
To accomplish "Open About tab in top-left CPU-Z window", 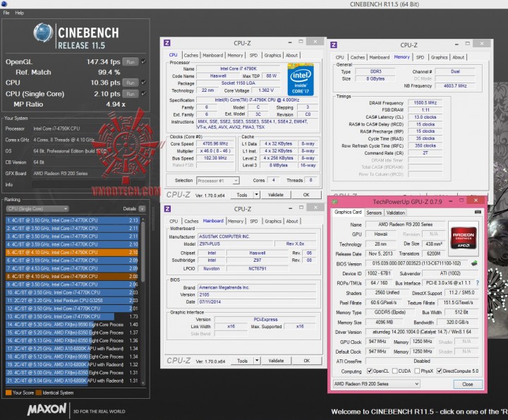I will click(x=291, y=56).
